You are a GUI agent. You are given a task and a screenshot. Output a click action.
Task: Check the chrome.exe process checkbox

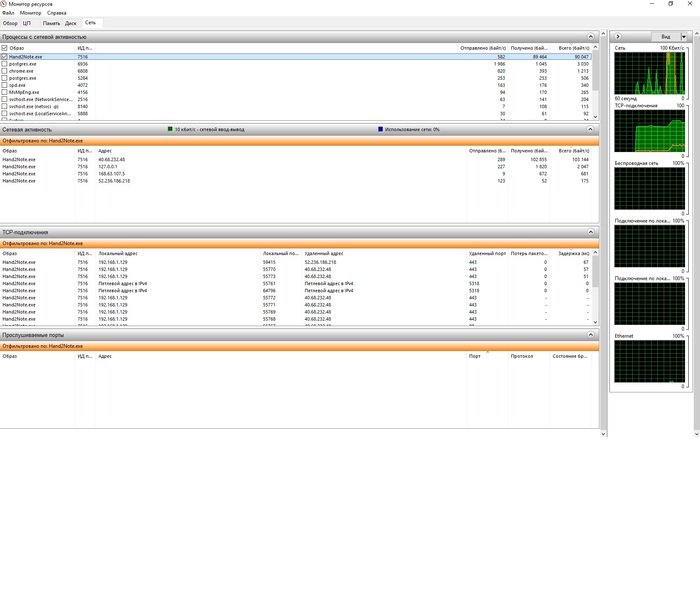click(4, 71)
